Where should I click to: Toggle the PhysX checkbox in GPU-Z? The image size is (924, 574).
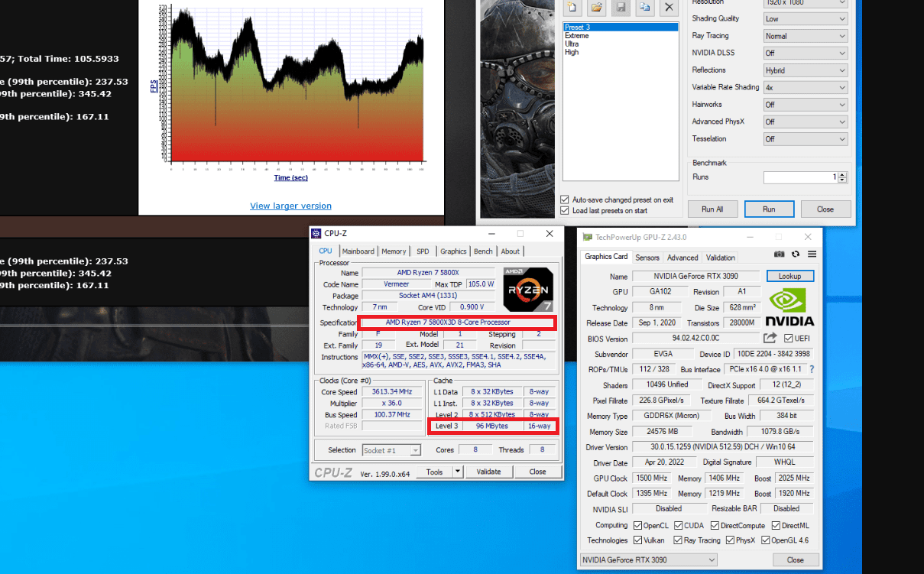pyautogui.click(x=729, y=540)
